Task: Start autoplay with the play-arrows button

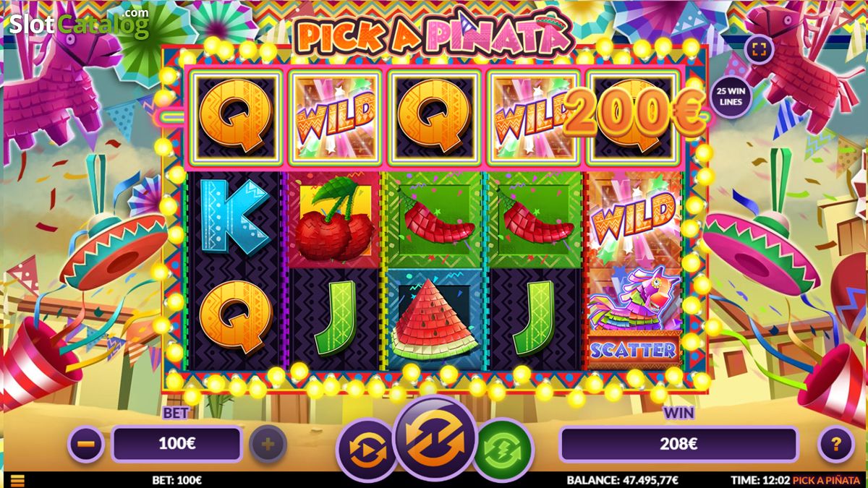Action: pyautogui.click(x=367, y=449)
